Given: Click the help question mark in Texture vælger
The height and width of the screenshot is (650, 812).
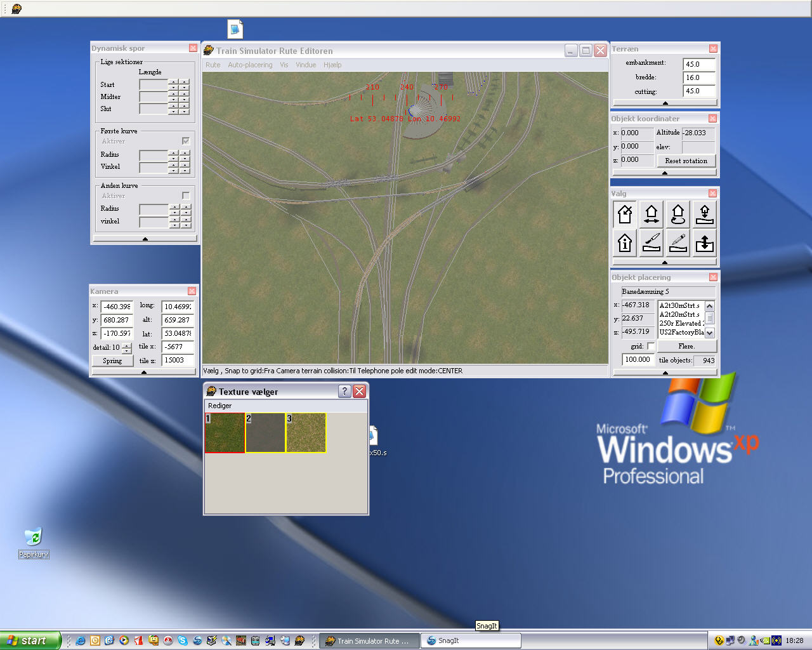Looking at the screenshot, I should coord(344,391).
